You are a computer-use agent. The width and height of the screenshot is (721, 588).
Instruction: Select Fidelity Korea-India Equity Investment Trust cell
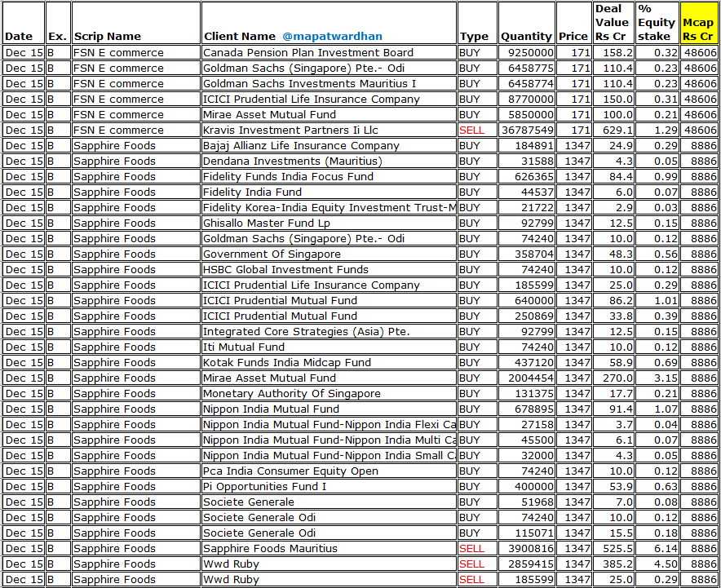pos(329,207)
